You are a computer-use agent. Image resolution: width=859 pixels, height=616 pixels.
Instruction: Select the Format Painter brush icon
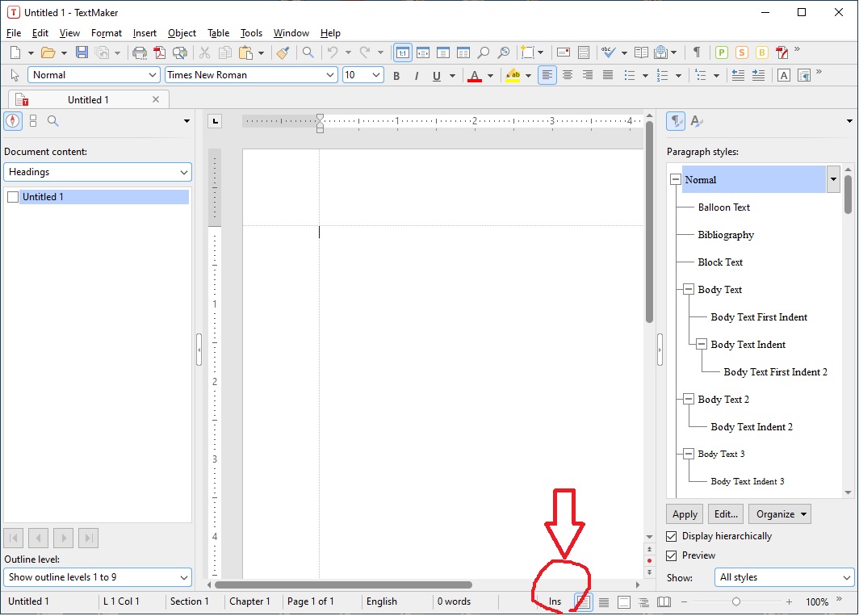coord(283,52)
